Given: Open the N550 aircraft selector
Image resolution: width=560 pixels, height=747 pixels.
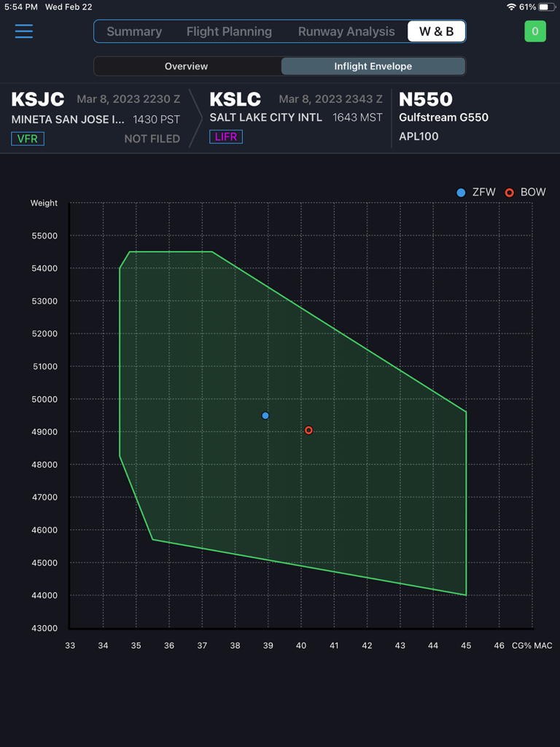Looking at the screenshot, I should tap(426, 100).
